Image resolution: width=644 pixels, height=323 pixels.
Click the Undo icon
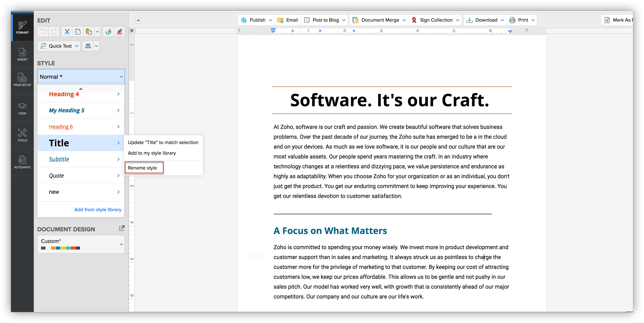43,32
